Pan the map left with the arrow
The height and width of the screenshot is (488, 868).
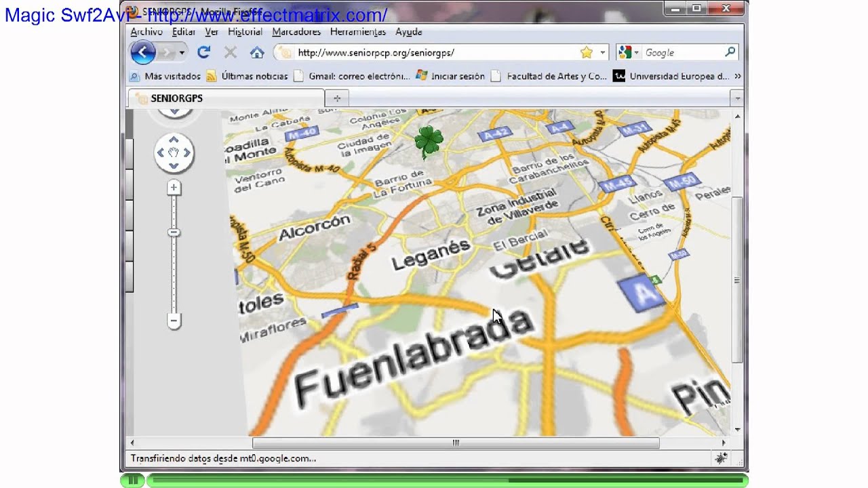point(161,152)
